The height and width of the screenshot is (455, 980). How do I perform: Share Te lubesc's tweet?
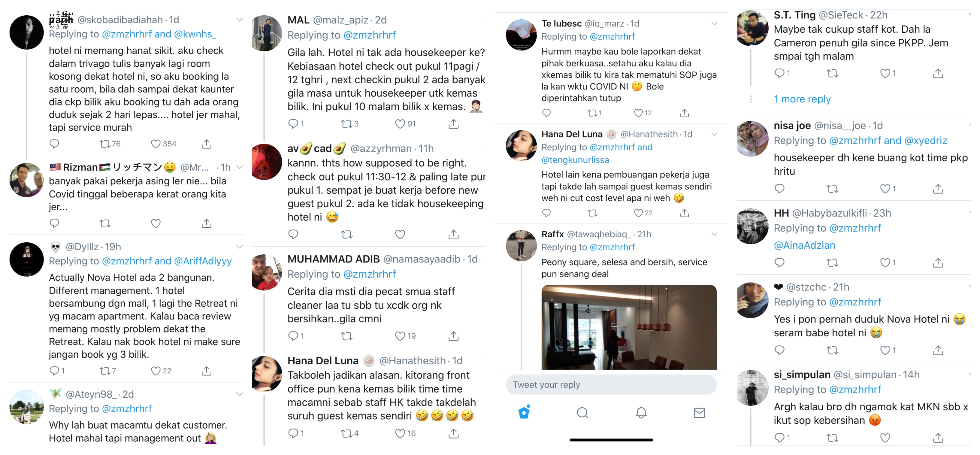684,113
